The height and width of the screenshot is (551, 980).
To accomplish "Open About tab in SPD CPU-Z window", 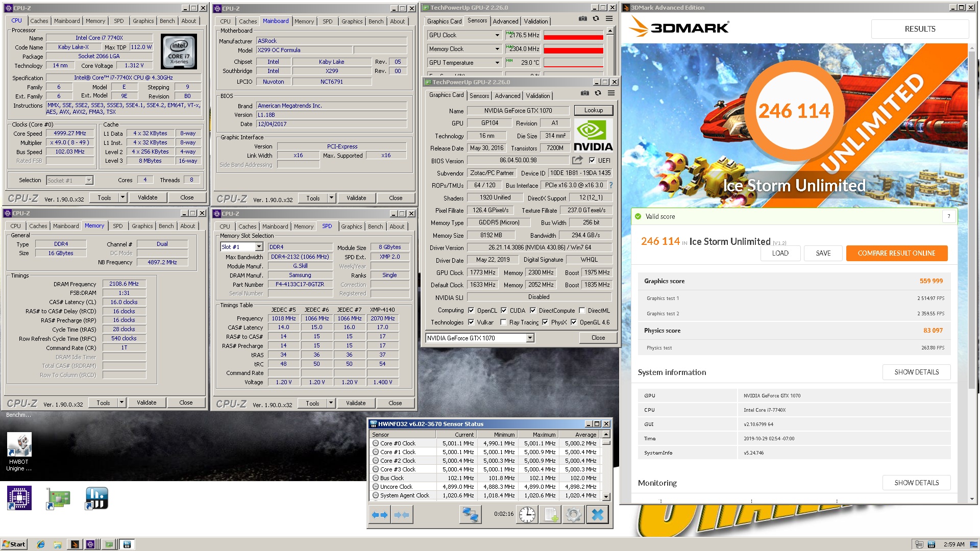I will pyautogui.click(x=397, y=227).
